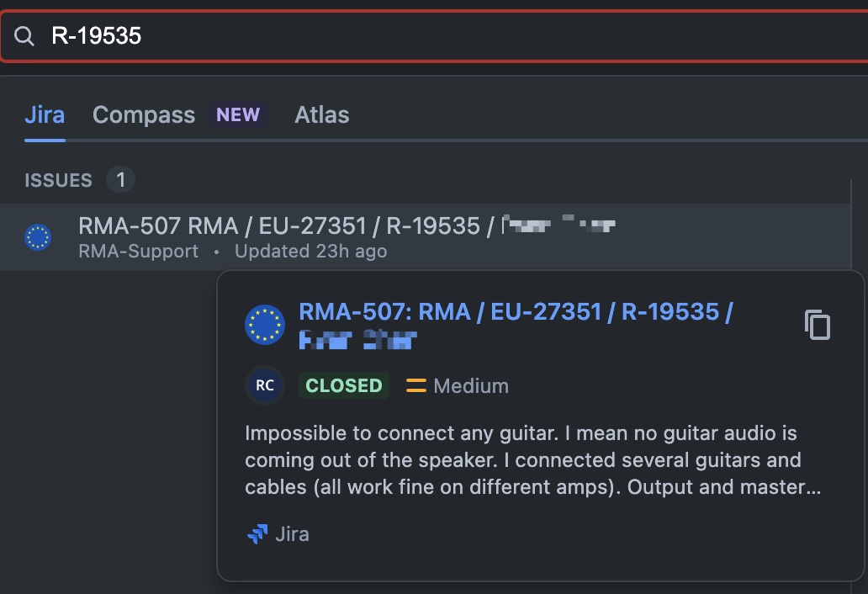Viewport: 868px width, 594px height.
Task: Click the RC assignee avatar
Action: click(x=265, y=385)
